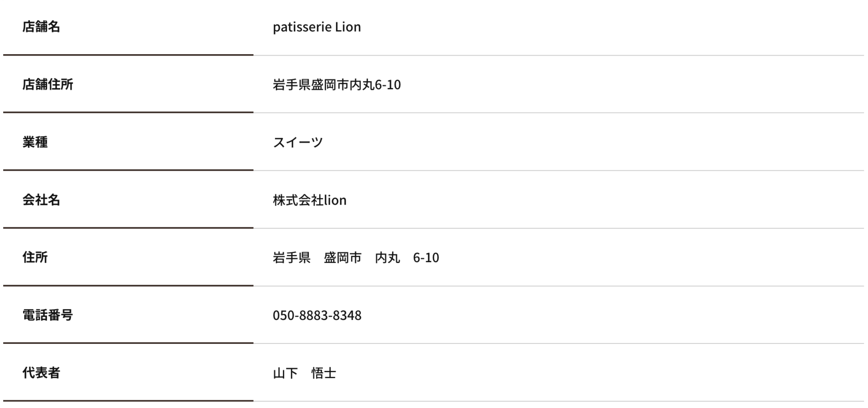This screenshot has width=868, height=408.
Task: Select the 住所 label
Action: 35,258
